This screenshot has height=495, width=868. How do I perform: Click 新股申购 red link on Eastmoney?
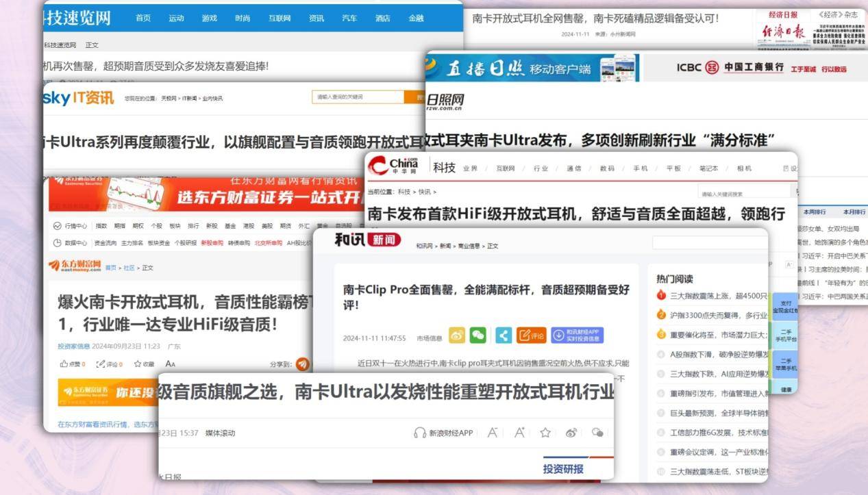pyautogui.click(x=211, y=243)
